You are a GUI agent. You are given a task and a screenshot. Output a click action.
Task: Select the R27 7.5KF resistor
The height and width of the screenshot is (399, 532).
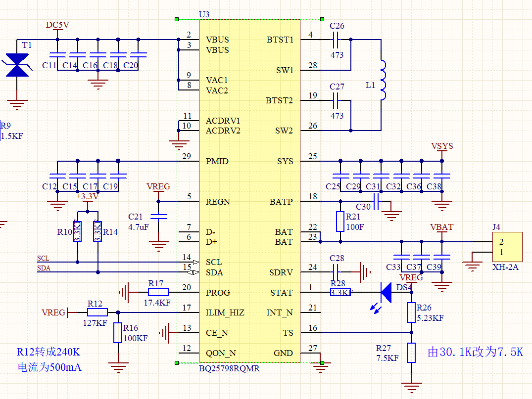coord(411,353)
